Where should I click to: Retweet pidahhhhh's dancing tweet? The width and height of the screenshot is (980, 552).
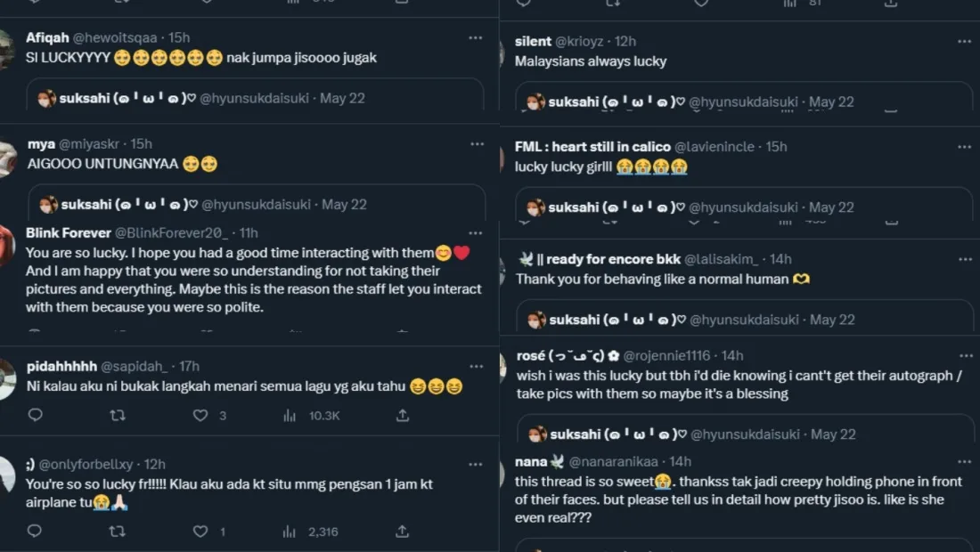coord(117,415)
